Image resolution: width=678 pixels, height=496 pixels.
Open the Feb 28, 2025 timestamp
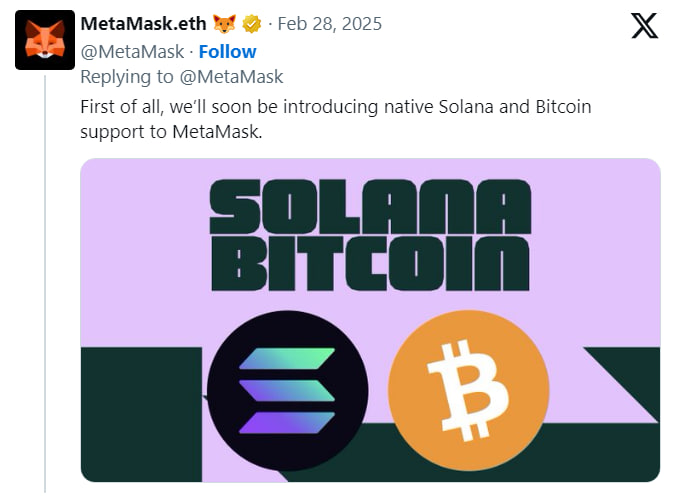[x=329, y=24]
